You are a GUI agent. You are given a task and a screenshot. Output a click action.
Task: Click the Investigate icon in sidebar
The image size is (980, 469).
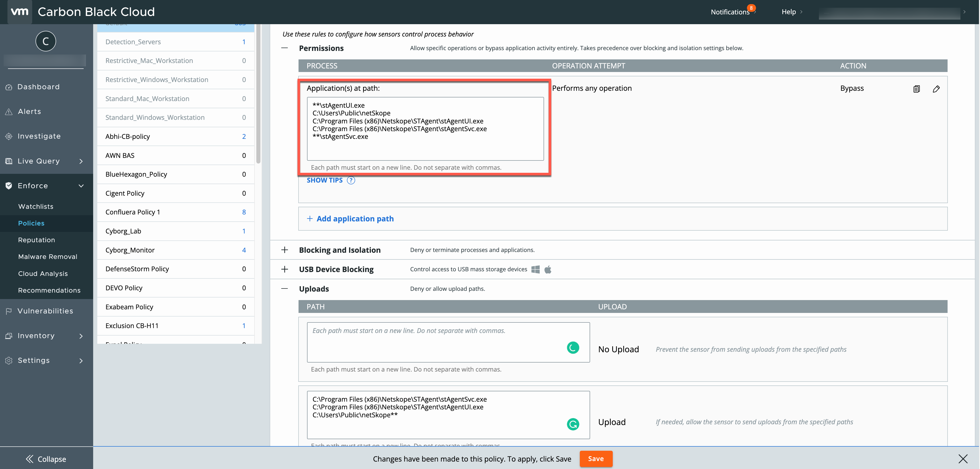point(9,137)
